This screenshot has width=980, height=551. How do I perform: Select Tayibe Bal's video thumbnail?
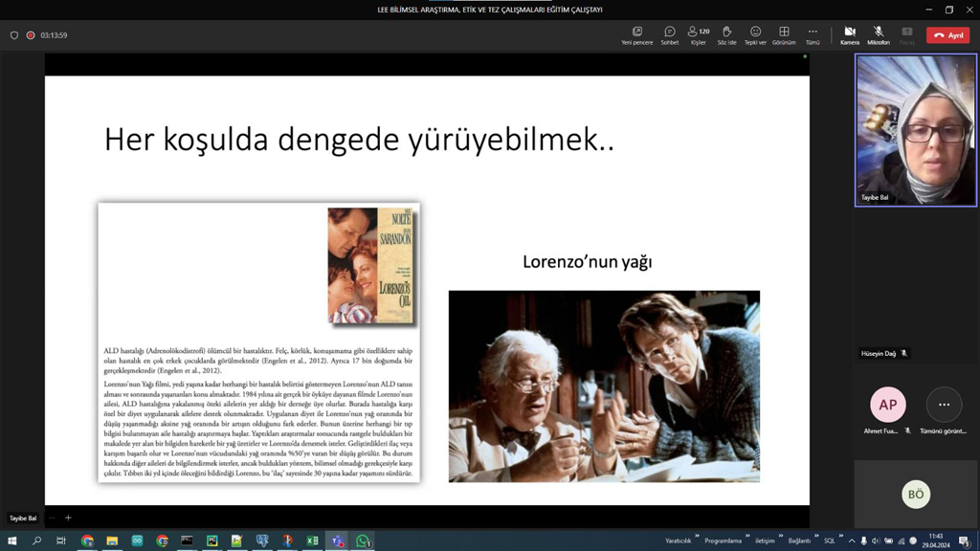point(916,130)
